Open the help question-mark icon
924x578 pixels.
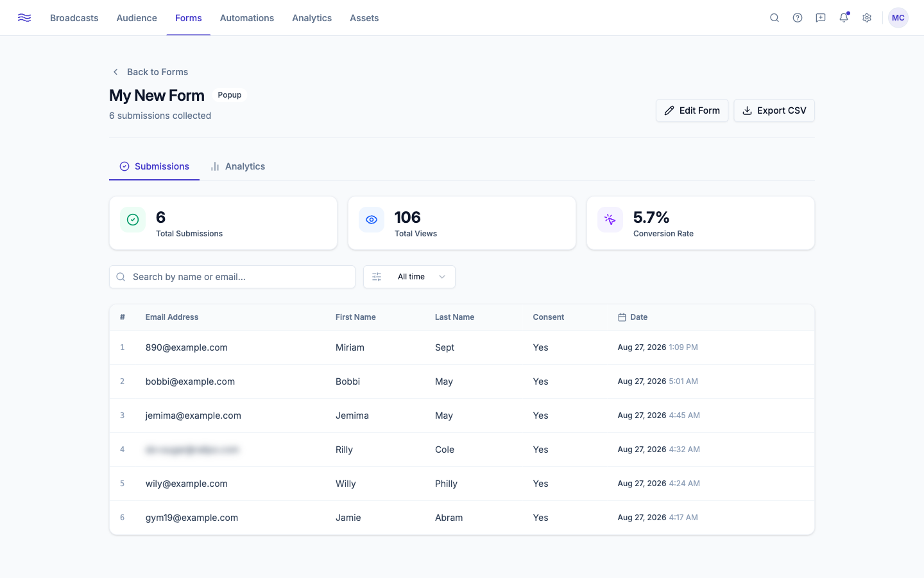[798, 18]
